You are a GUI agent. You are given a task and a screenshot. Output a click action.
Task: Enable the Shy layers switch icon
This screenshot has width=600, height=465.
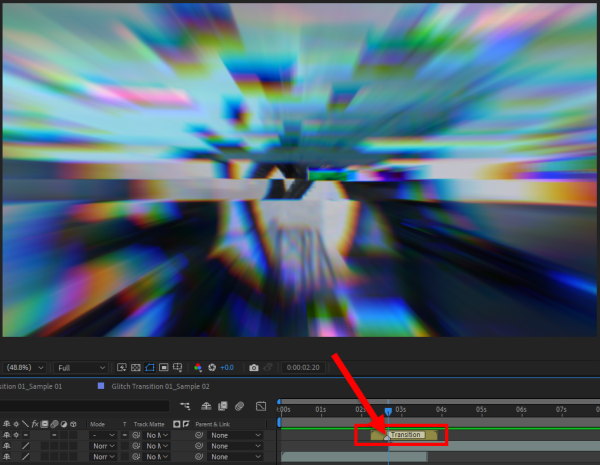click(205, 406)
